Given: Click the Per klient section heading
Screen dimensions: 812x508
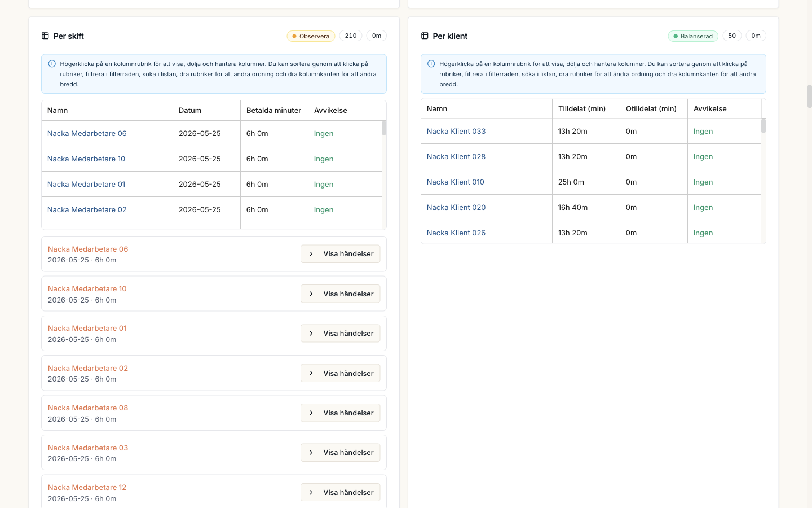Looking at the screenshot, I should click(x=450, y=36).
